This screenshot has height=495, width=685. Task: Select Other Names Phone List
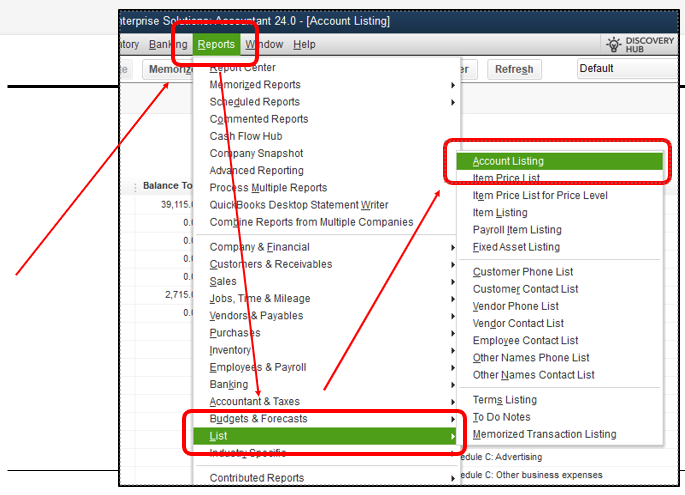pyautogui.click(x=560, y=358)
